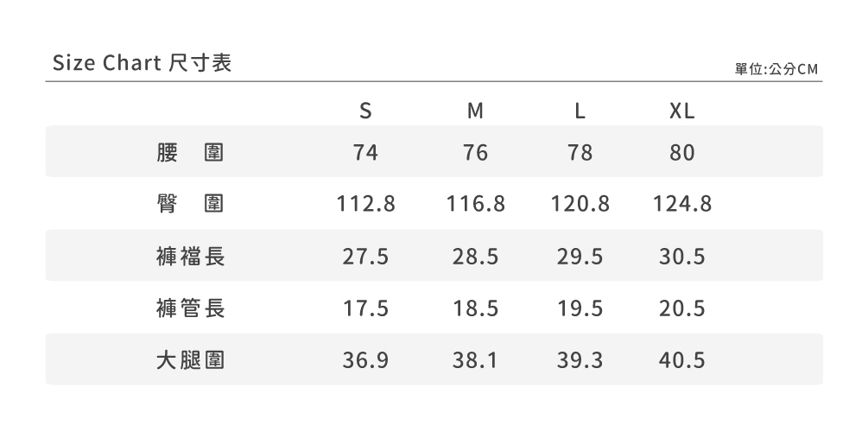Select the S size column header
868x432 pixels.
coord(365,111)
